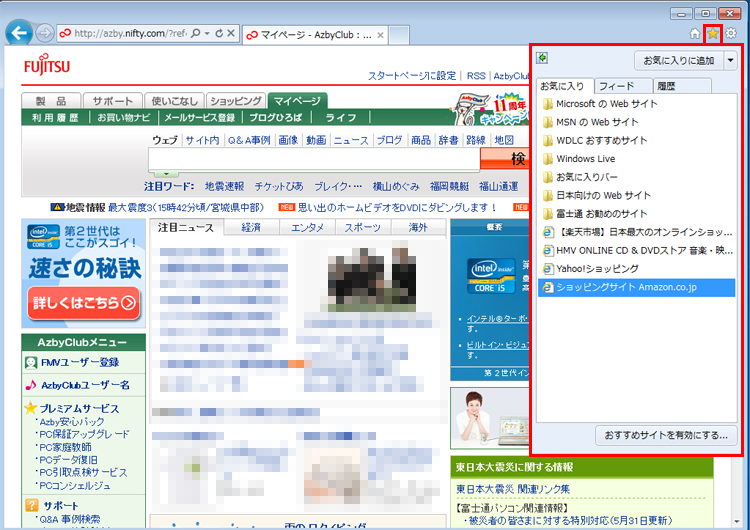Close the AzbyClub マイページ tab
750x530 pixels.
coord(380,35)
